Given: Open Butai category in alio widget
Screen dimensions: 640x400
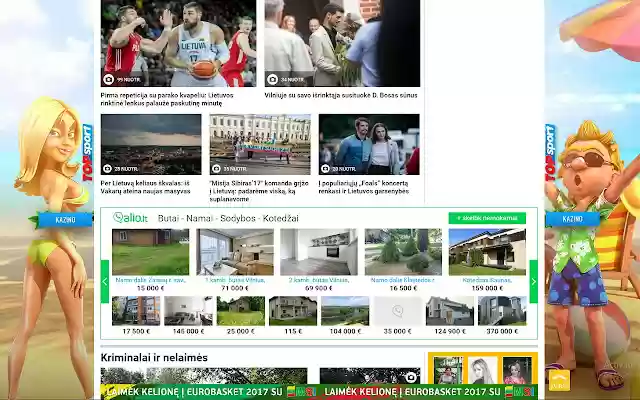Looking at the screenshot, I should click(x=168, y=218).
